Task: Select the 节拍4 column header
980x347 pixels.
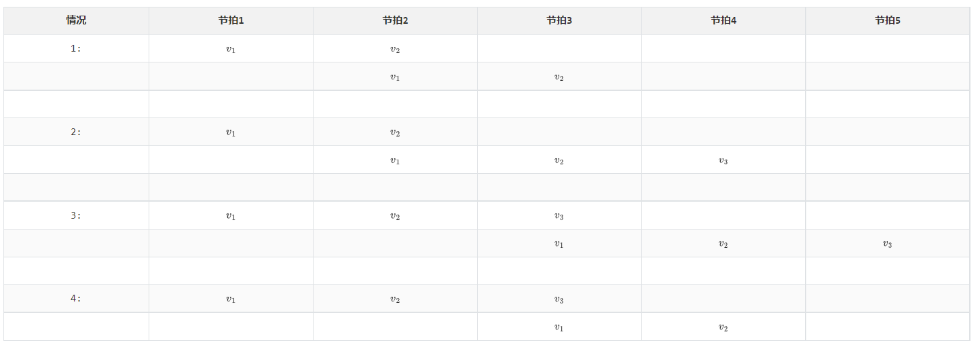Action: [723, 20]
